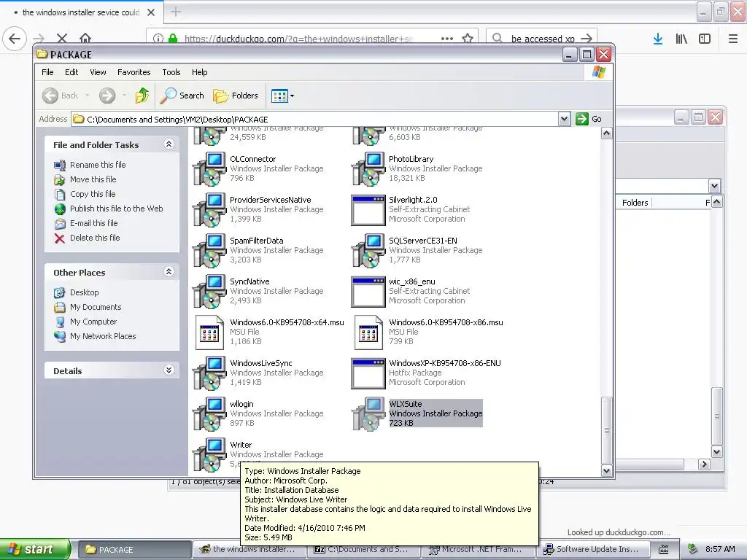Open the Views dropdown button
The width and height of the screenshot is (747, 560).
(282, 96)
